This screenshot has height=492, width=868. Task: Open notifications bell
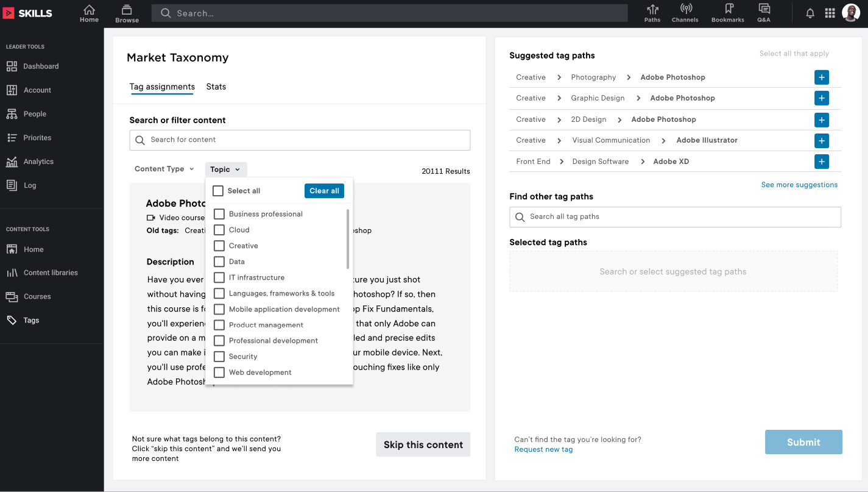[x=810, y=13]
